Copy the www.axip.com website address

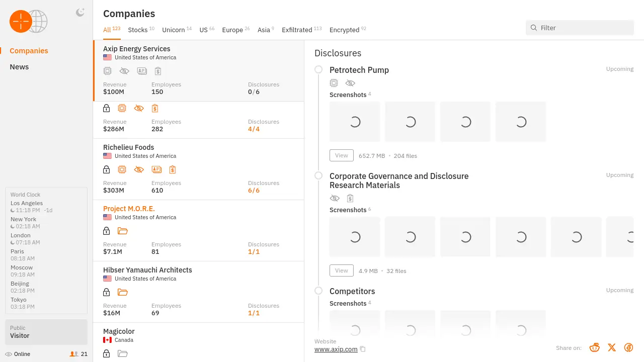click(x=363, y=349)
